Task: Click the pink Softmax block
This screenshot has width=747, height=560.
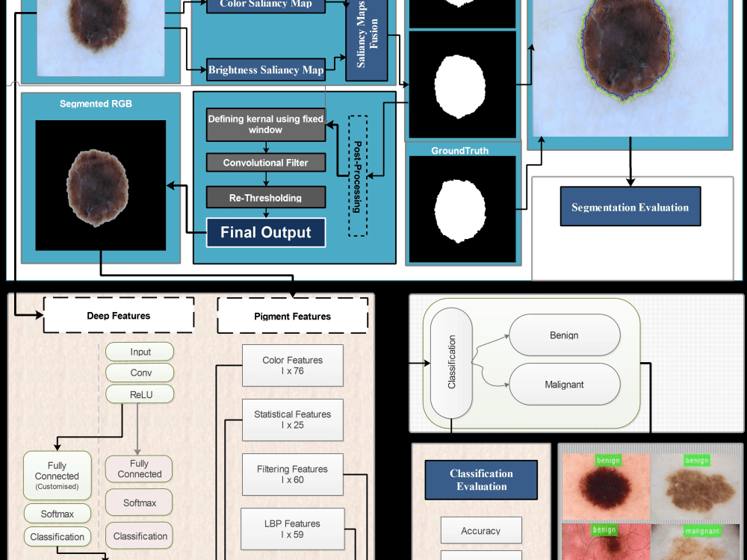Action: pyautogui.click(x=139, y=503)
